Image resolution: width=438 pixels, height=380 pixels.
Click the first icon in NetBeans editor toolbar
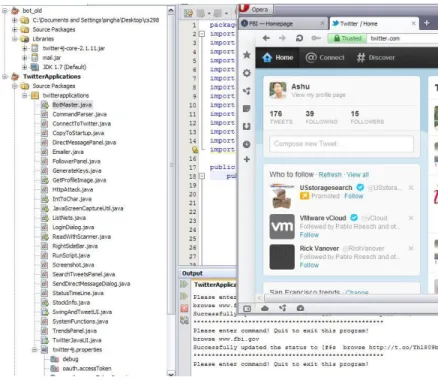tap(189, 13)
